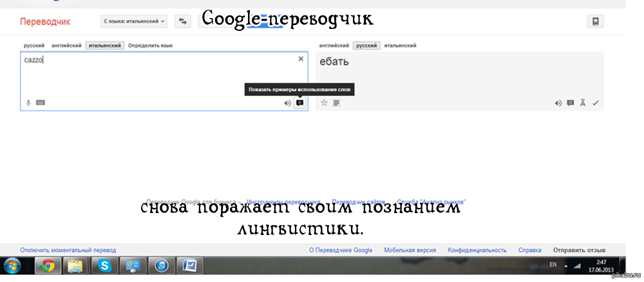Click the microphone voice input icon
The height and width of the screenshot is (282, 644).
pos(28,102)
